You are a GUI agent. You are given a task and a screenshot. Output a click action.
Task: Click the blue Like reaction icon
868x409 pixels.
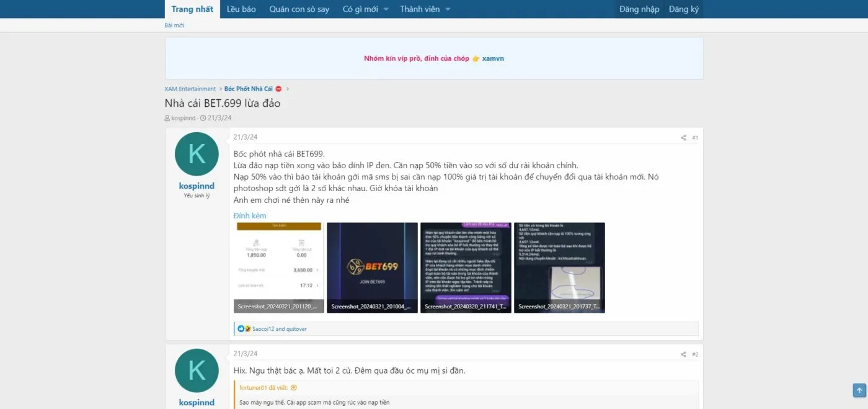click(241, 329)
